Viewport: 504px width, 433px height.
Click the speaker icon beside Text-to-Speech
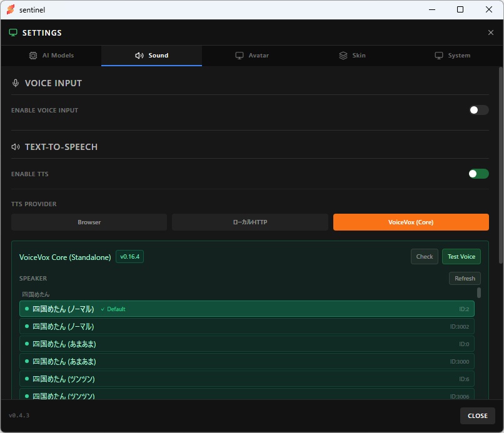16,147
